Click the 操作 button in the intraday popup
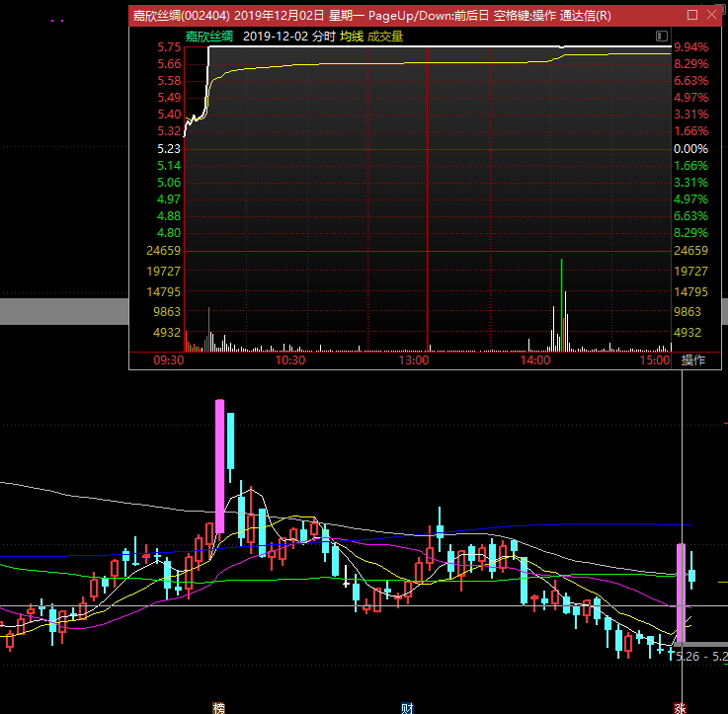728x714 pixels. click(x=693, y=360)
